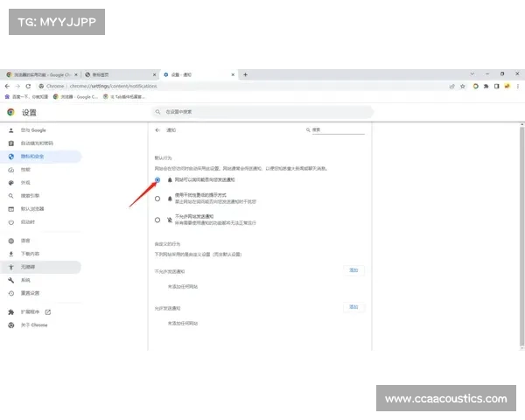The image size is (525, 420).
Task: Select Privacy and security (隐私和安全) sidebar item
Action: click(x=40, y=157)
